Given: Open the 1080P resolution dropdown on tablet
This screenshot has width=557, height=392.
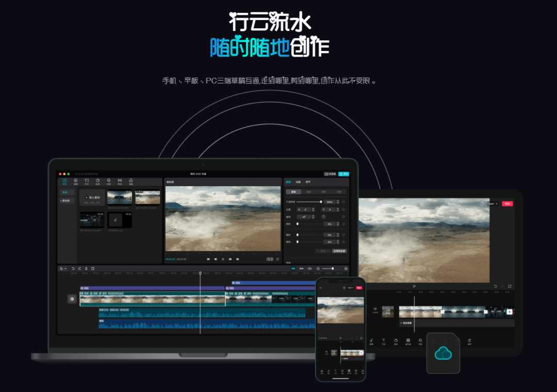Looking at the screenshot, I should 493,204.
